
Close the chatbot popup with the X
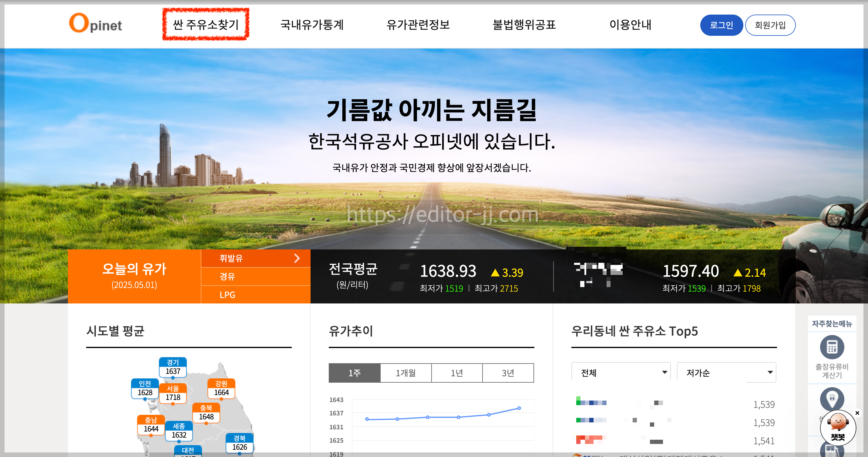click(x=858, y=413)
